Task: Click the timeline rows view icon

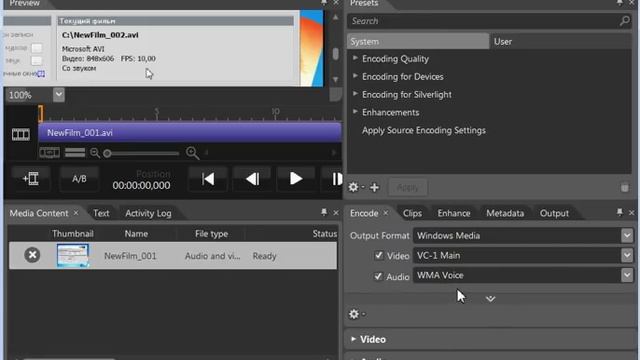Action: pyautogui.click(x=75, y=153)
